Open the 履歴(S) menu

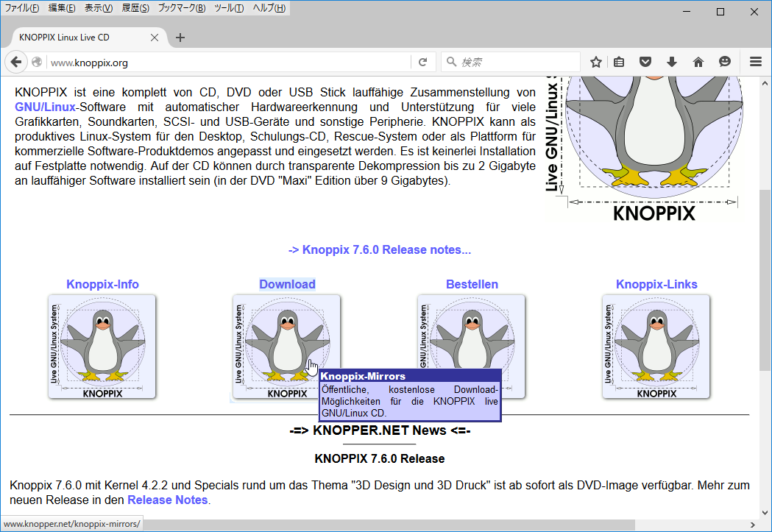point(135,8)
